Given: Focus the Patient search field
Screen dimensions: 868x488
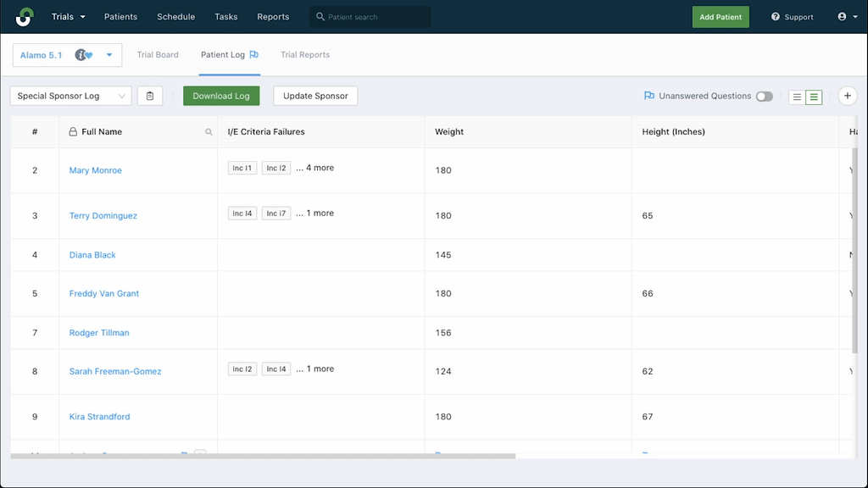Looking at the screenshot, I should 370,17.
